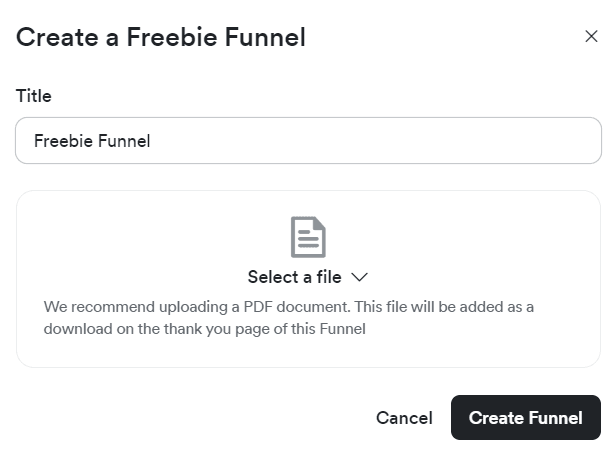The width and height of the screenshot is (616, 457).
Task: Expand the chevron beside Select a file
Action: tap(360, 277)
